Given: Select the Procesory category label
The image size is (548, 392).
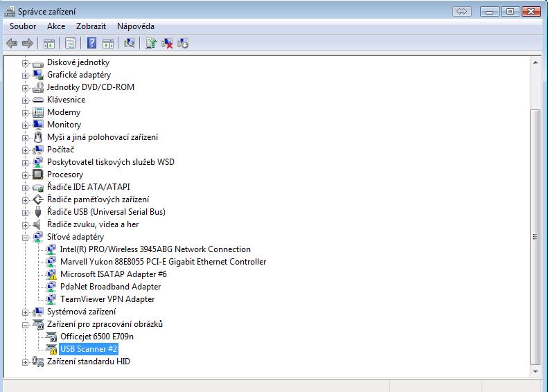Looking at the screenshot, I should coord(65,175).
